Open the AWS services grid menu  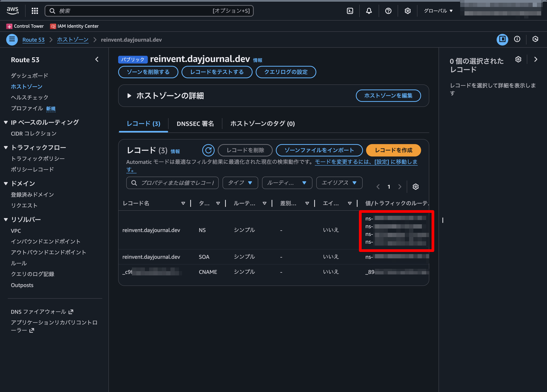pyautogui.click(x=35, y=11)
